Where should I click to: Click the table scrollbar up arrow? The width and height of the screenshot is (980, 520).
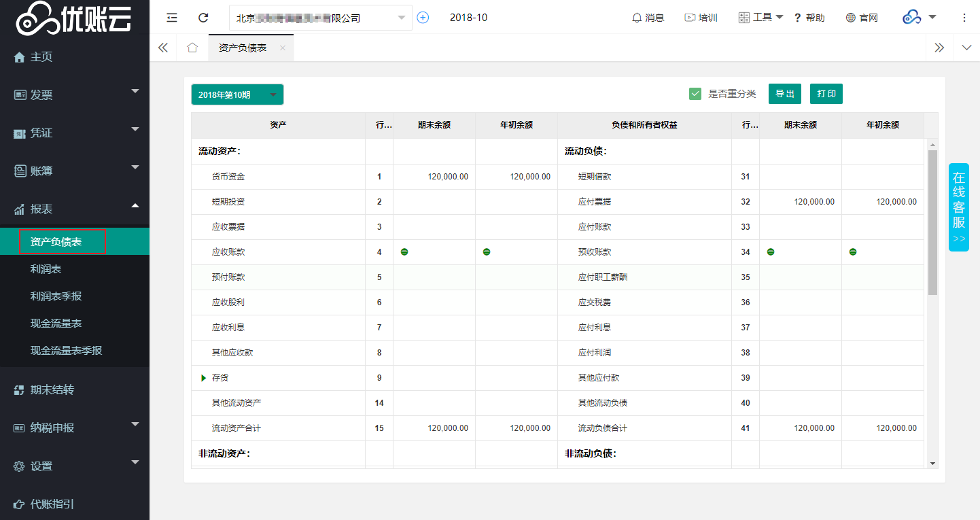point(932,145)
